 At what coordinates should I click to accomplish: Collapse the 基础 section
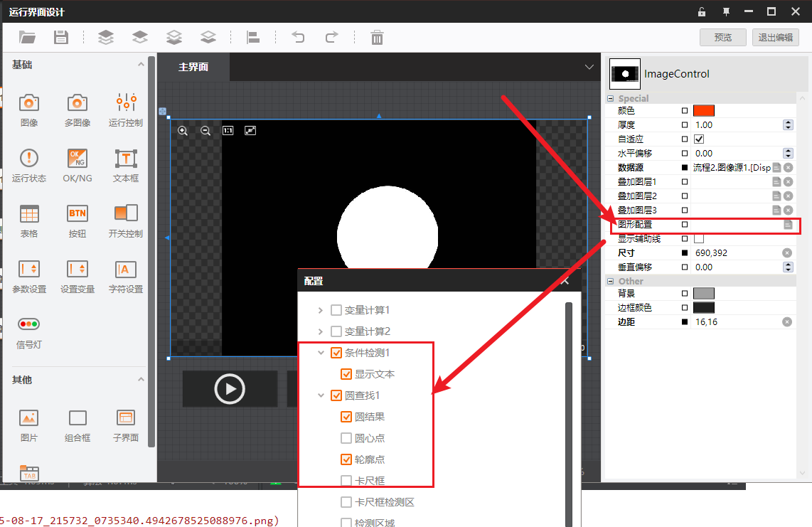(141, 65)
